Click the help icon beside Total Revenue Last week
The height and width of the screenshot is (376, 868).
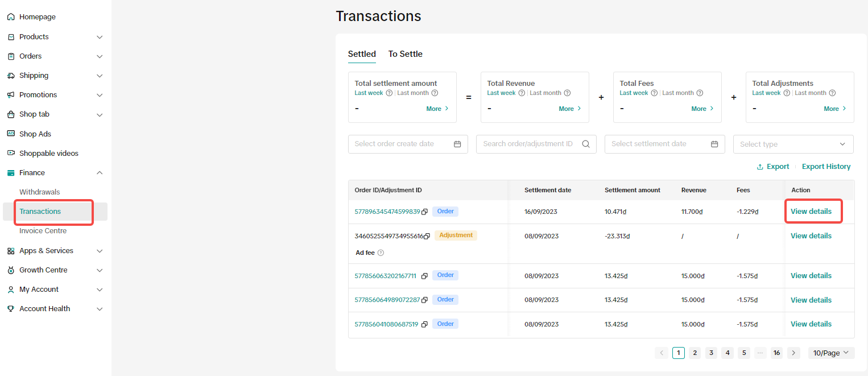pos(522,93)
